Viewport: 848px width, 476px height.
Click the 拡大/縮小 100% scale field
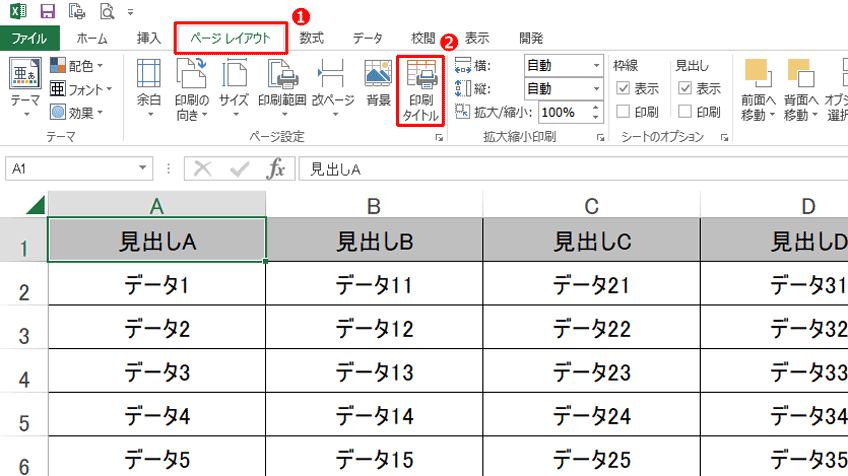pos(563,113)
